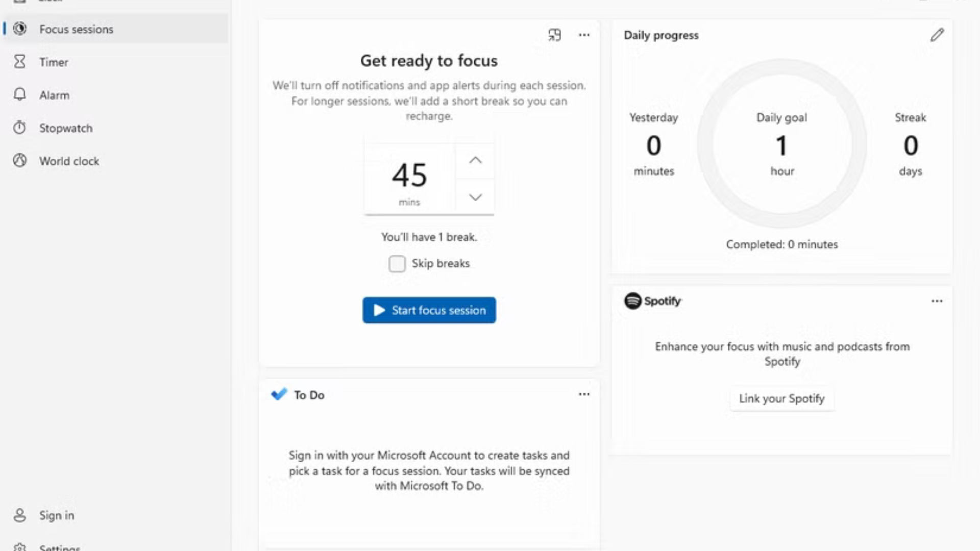Click the keep-on-top compact view icon
Viewport: 980px width, 551px height.
554,35
